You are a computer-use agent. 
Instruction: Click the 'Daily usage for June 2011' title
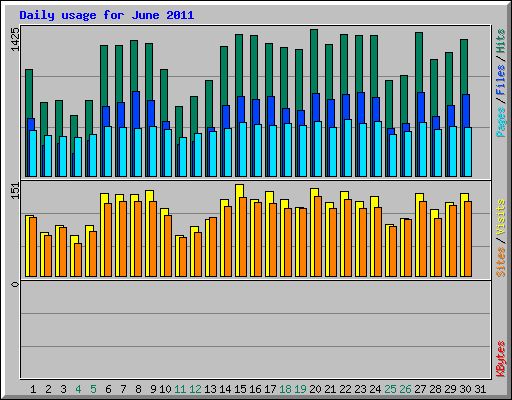click(x=107, y=15)
